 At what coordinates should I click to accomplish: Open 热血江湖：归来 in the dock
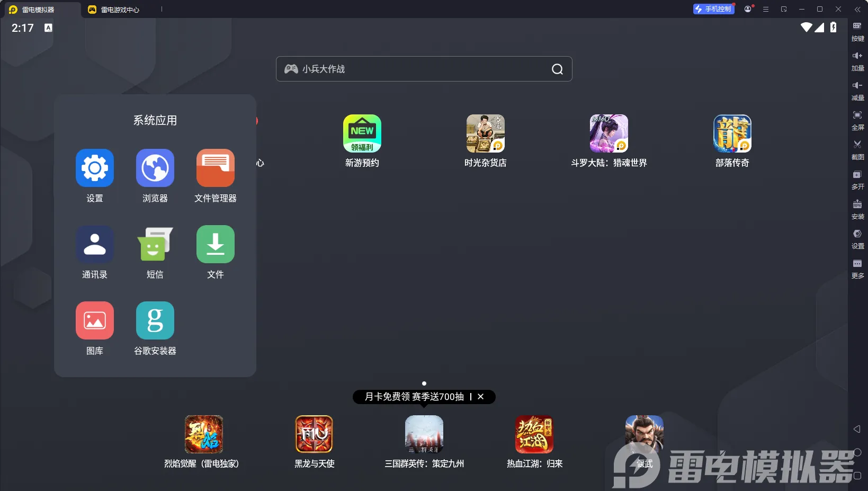tap(534, 434)
